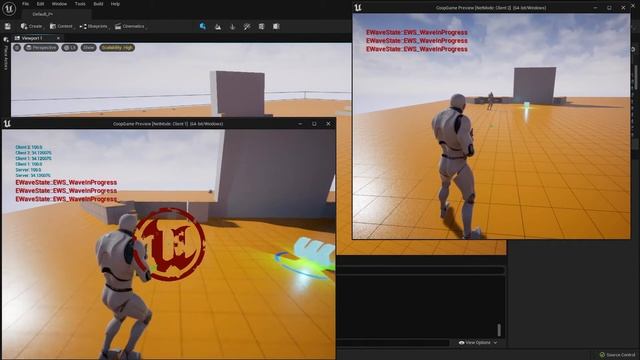Click the command input field beside View Options
This screenshot has width=640, height=360.
[393, 343]
